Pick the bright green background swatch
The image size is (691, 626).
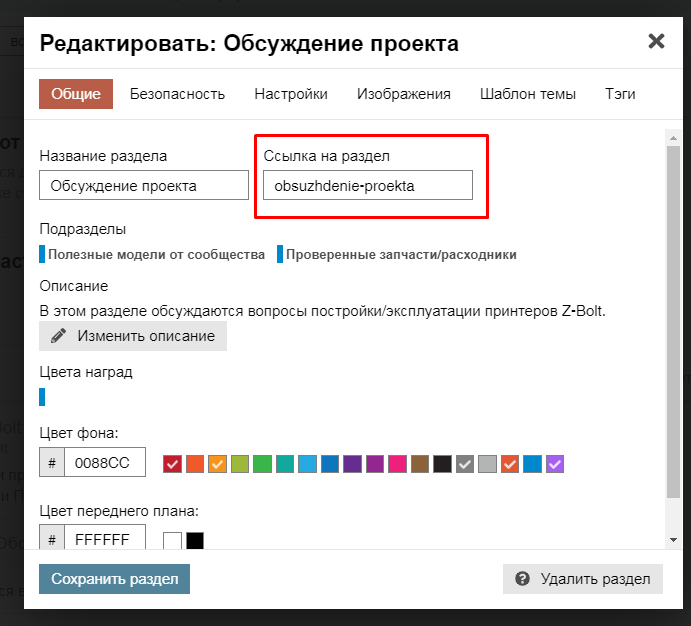point(262,464)
